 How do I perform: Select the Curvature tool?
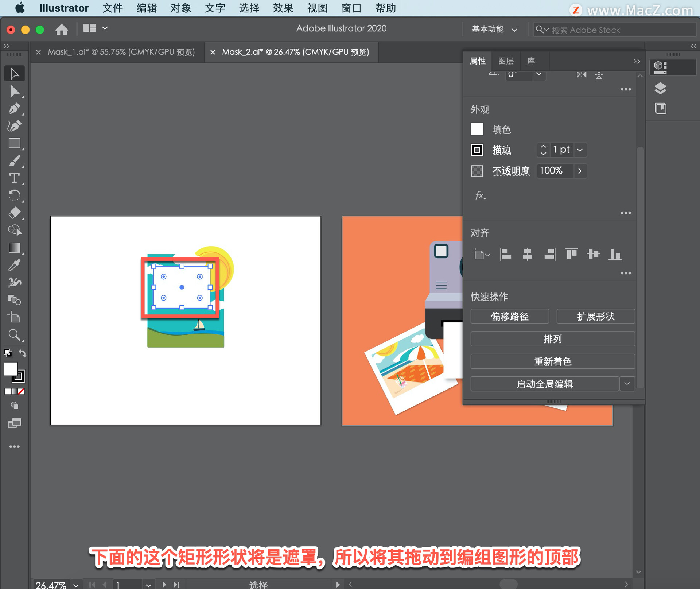(x=15, y=126)
